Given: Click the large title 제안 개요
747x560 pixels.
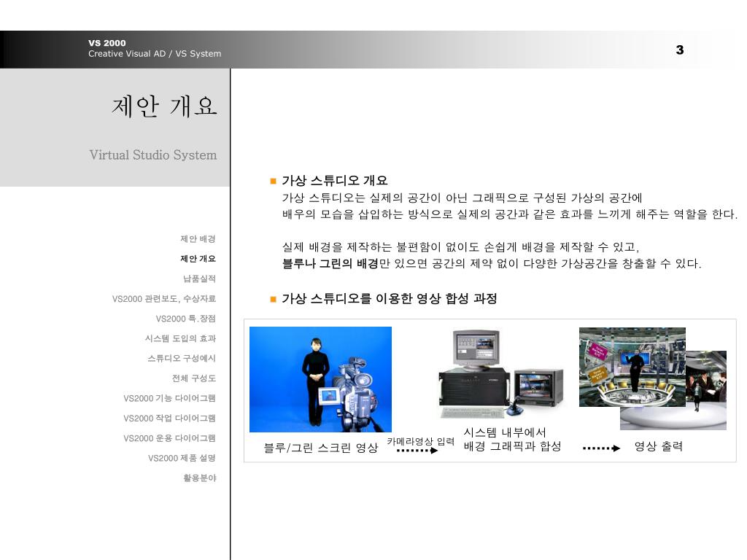Looking at the screenshot, I should [164, 106].
